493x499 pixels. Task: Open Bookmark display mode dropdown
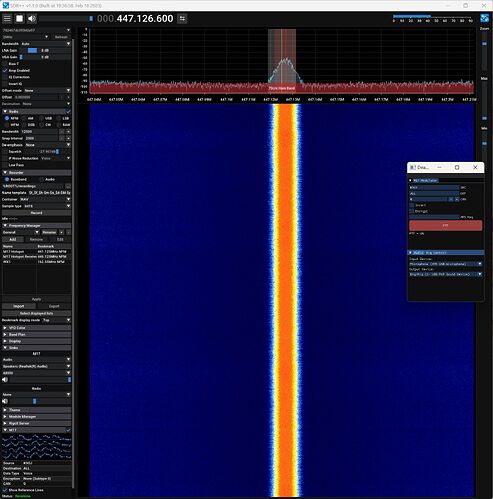pos(56,320)
